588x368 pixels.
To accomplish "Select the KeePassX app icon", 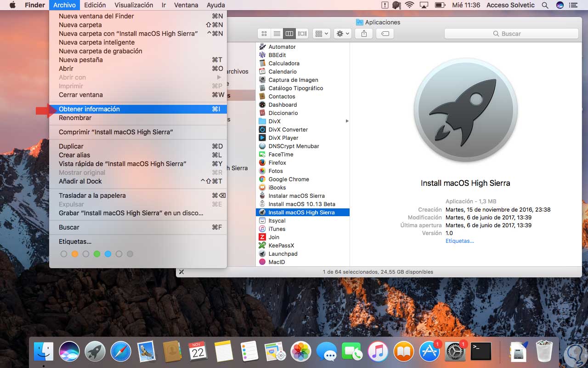I will (x=262, y=245).
